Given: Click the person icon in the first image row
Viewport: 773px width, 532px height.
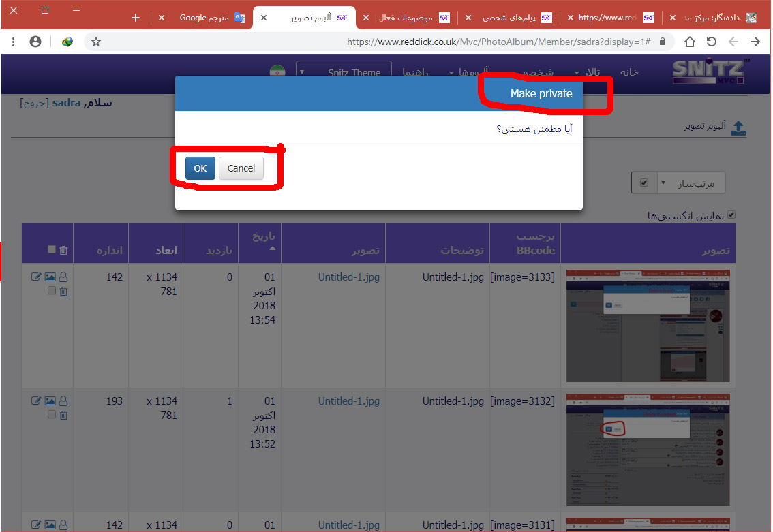Looking at the screenshot, I should pyautogui.click(x=63, y=277).
